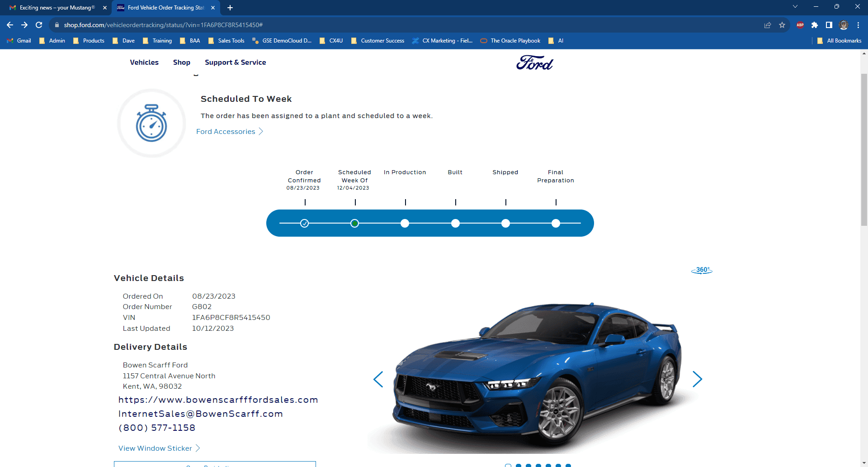Click the page vertical scrollbar
Screen dimensions: 868x467
[864, 149]
